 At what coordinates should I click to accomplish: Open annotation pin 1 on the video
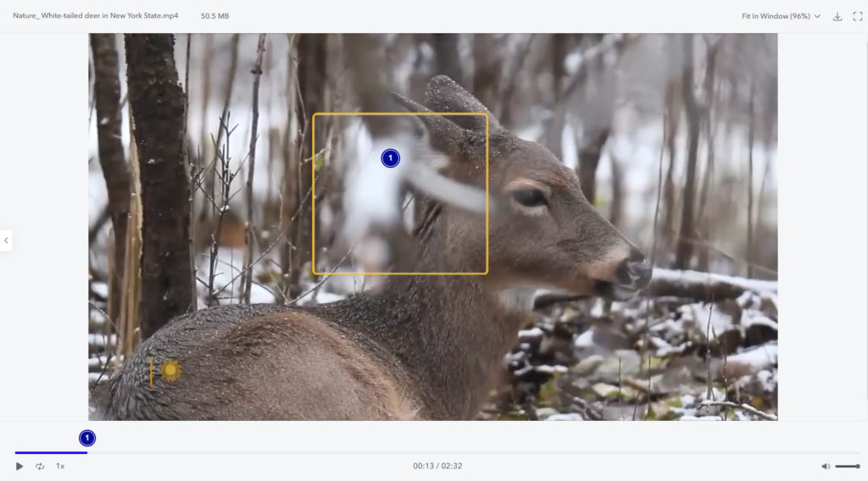click(390, 158)
